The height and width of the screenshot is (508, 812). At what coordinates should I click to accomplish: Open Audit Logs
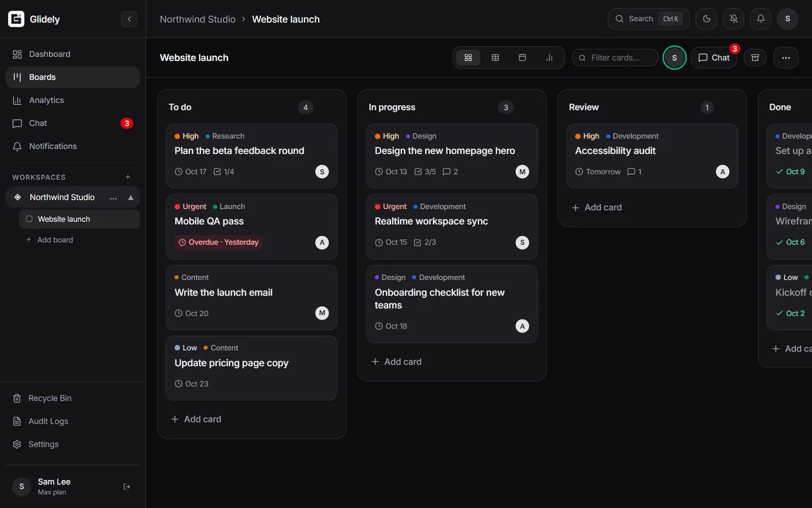[73, 421]
